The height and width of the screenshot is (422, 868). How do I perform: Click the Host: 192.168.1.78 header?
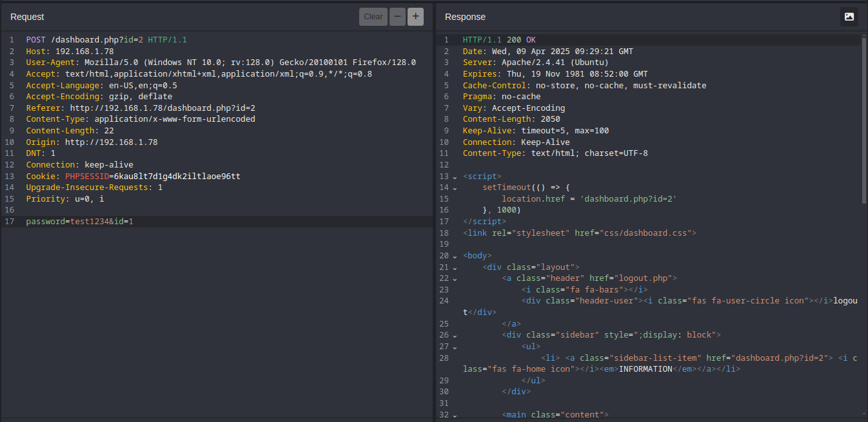[70, 52]
